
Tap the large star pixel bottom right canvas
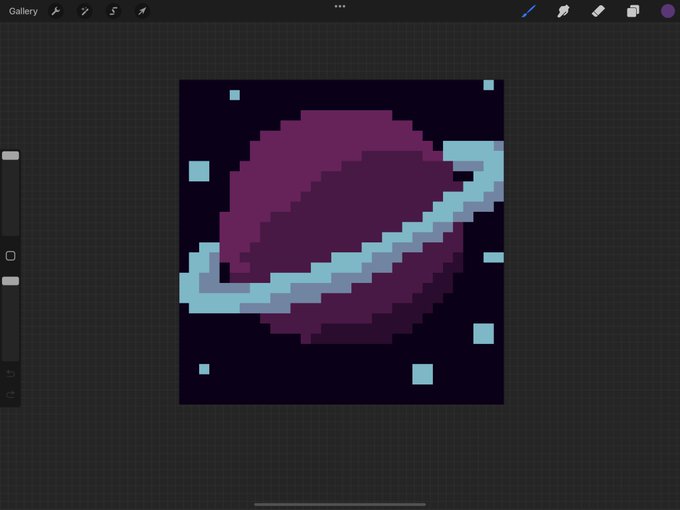click(x=484, y=333)
